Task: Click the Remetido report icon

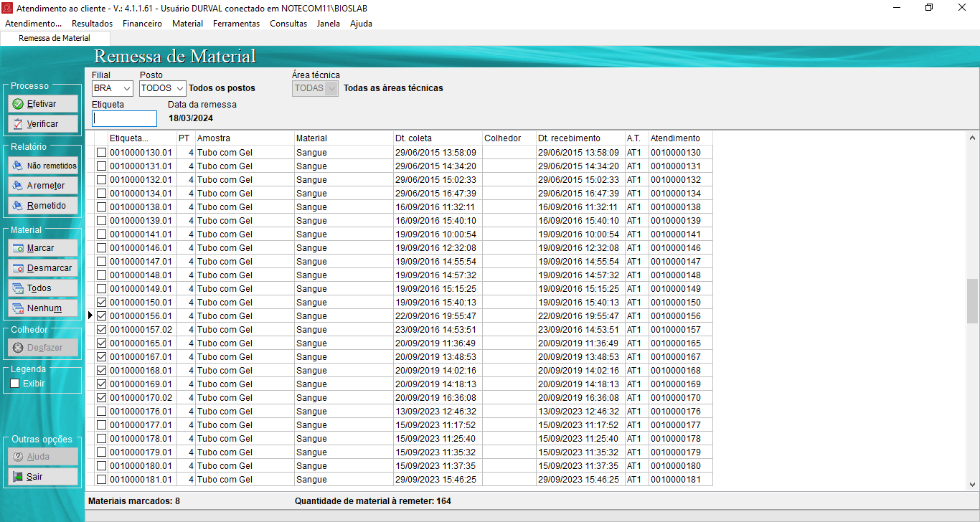Action: pos(18,206)
